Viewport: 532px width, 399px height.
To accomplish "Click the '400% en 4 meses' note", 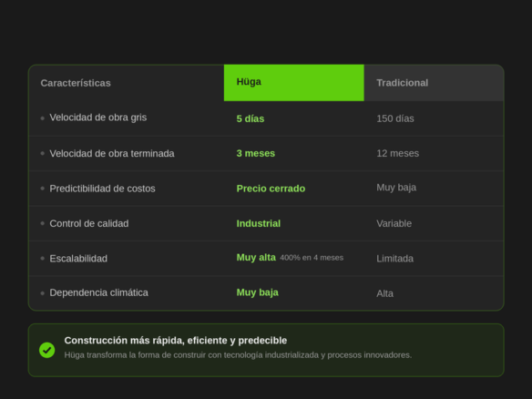I will [312, 258].
